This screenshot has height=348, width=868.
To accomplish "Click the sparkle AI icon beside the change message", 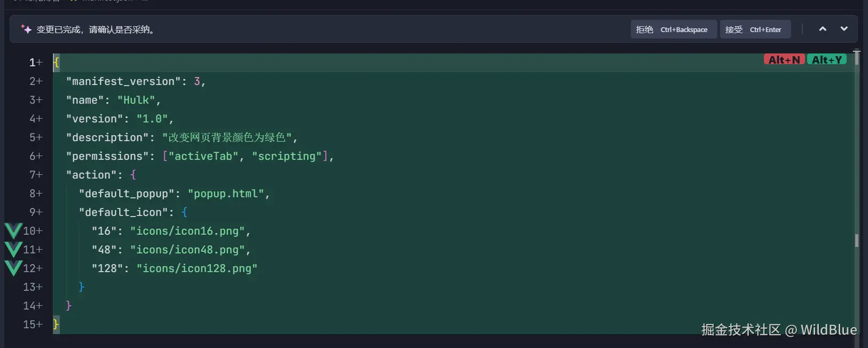I will [x=26, y=29].
